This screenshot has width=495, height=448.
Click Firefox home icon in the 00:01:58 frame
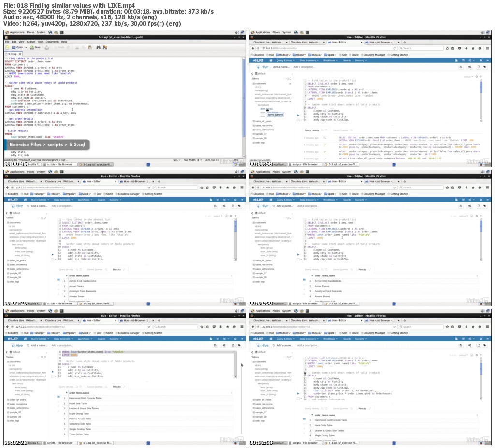tap(473, 188)
